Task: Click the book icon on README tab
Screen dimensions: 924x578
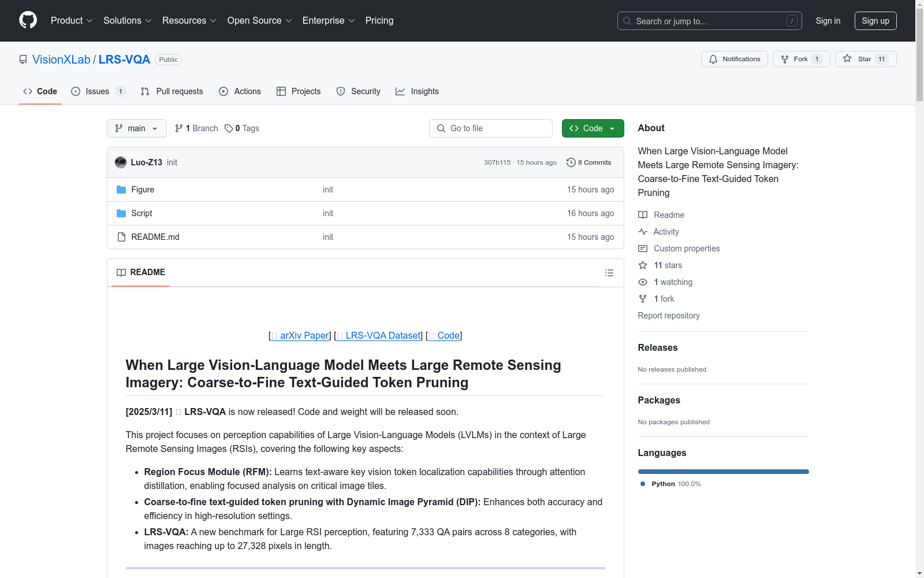Action: (x=121, y=272)
